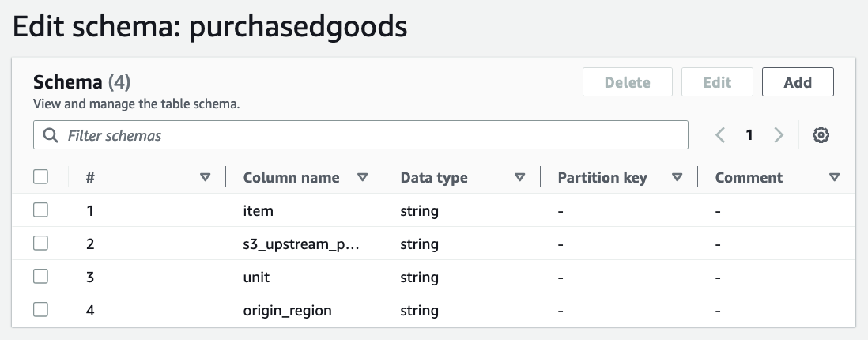868x340 pixels.
Task: Open table preferences gear icon
Action: coord(821,135)
